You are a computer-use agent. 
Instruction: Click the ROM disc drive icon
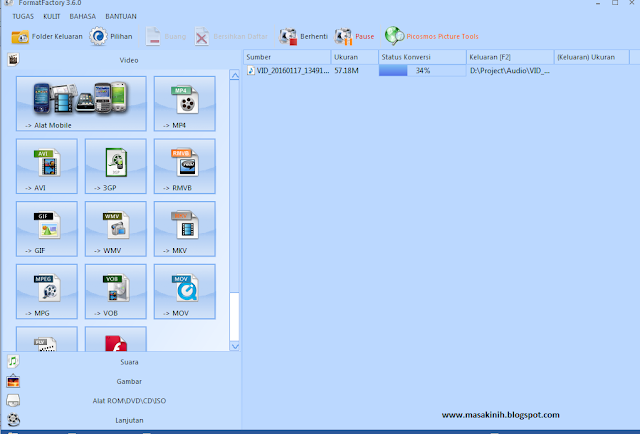coord(13,401)
